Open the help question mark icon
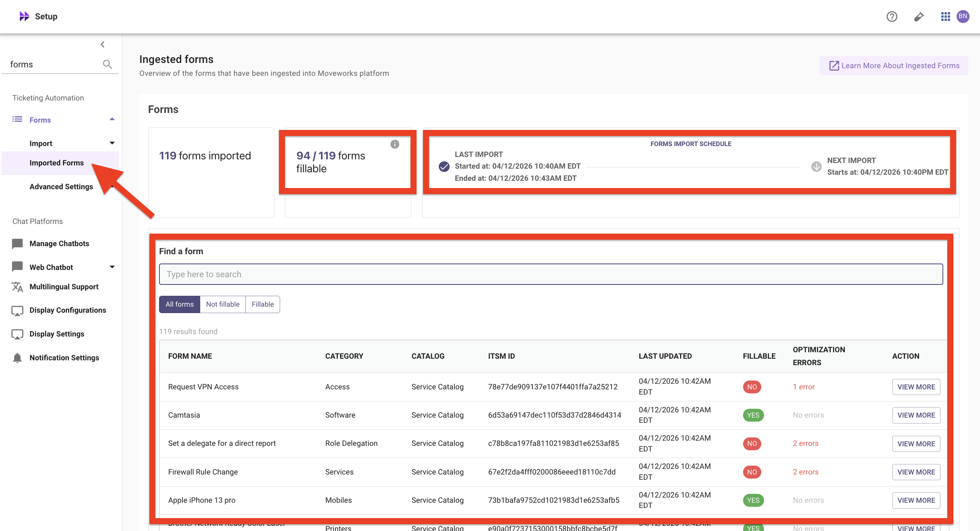The width and height of the screenshot is (980, 531). point(892,17)
